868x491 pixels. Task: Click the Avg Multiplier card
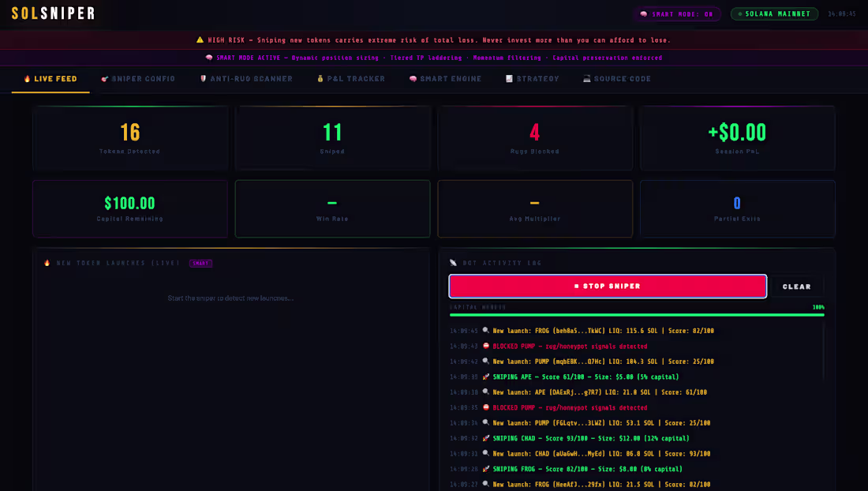coord(535,208)
